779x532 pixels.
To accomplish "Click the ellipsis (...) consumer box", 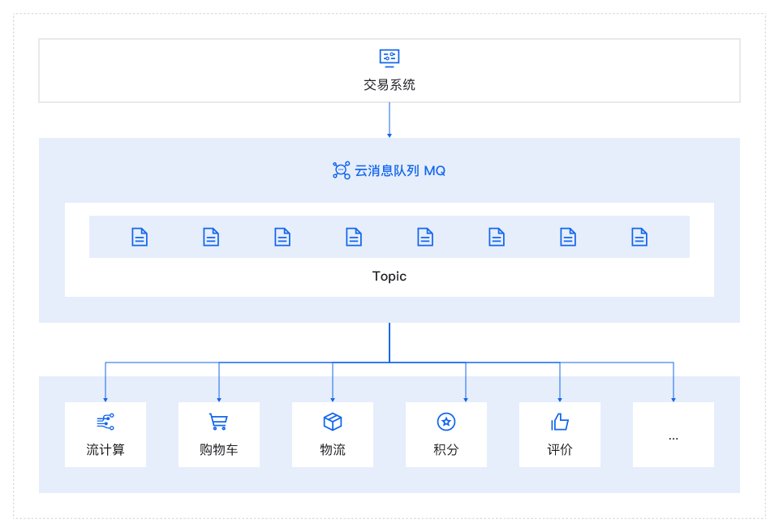I will click(x=674, y=435).
